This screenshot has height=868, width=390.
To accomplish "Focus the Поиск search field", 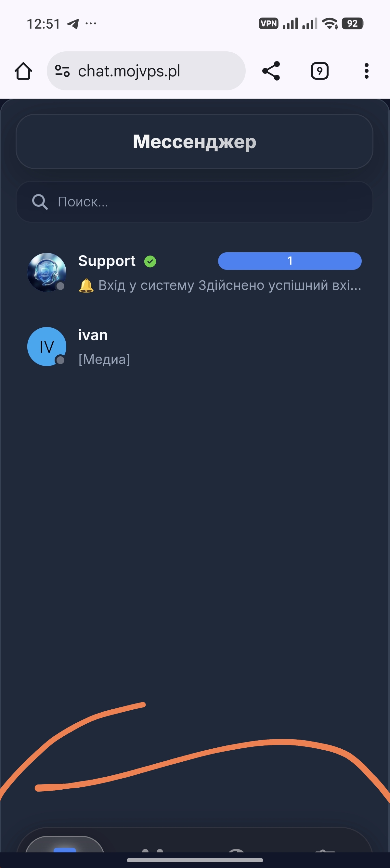I will click(195, 202).
